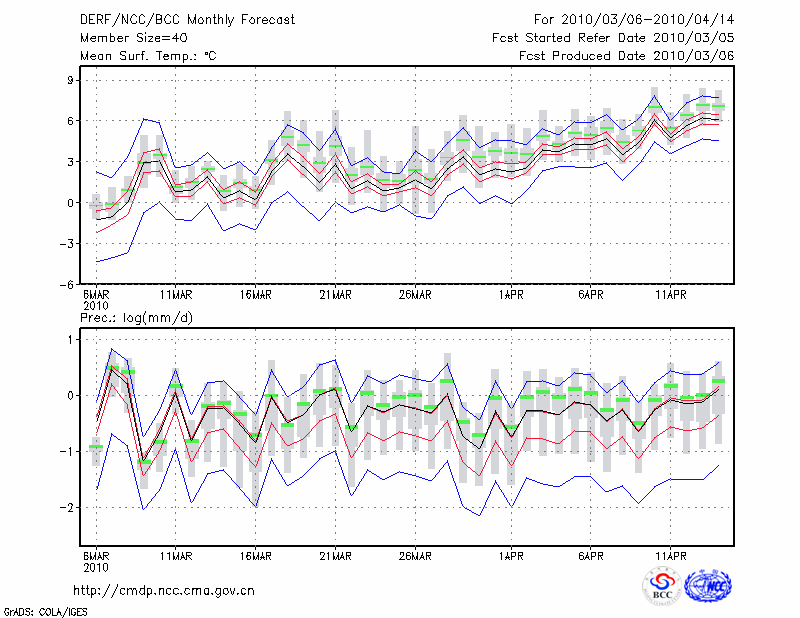Click the BCC logo
This screenshot has height=618, width=800.
661,586
